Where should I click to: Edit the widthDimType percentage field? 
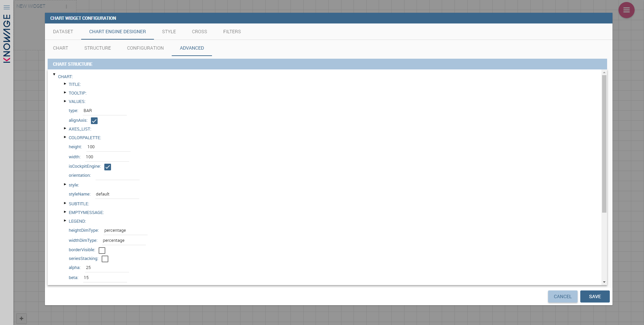[124, 240]
